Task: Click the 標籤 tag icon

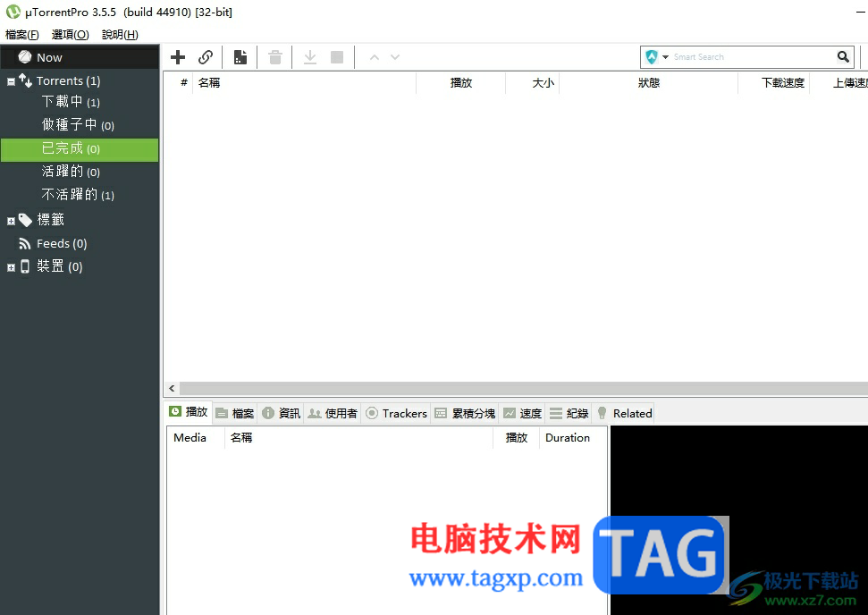Action: [25, 220]
